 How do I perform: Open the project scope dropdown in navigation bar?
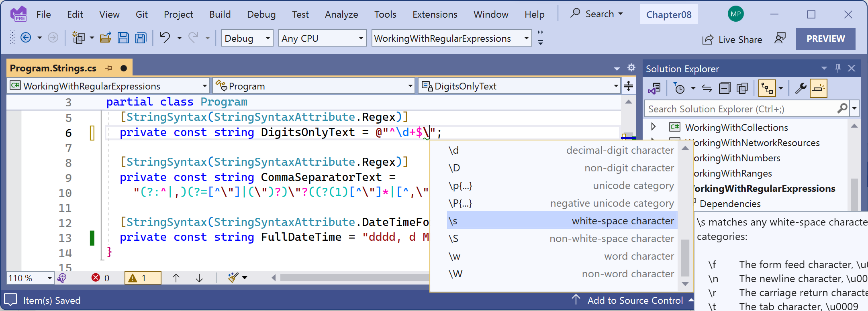108,86
